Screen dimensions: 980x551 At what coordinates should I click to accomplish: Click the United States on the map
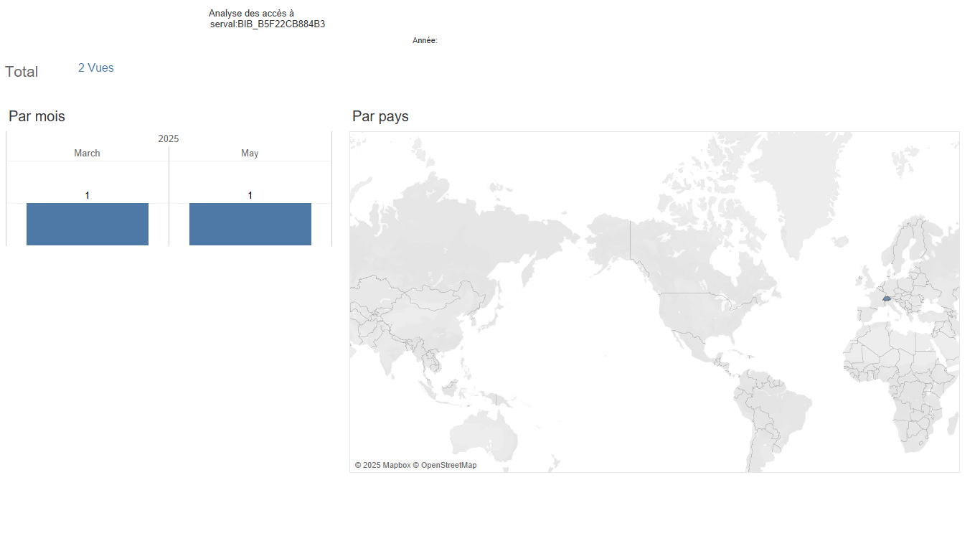point(699,316)
